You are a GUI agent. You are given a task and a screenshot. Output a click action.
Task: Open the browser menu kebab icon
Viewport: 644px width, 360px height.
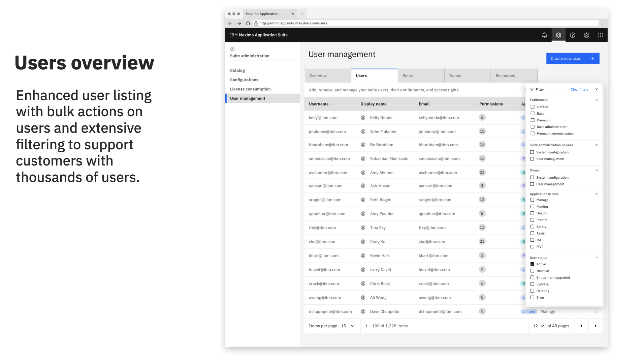click(603, 23)
